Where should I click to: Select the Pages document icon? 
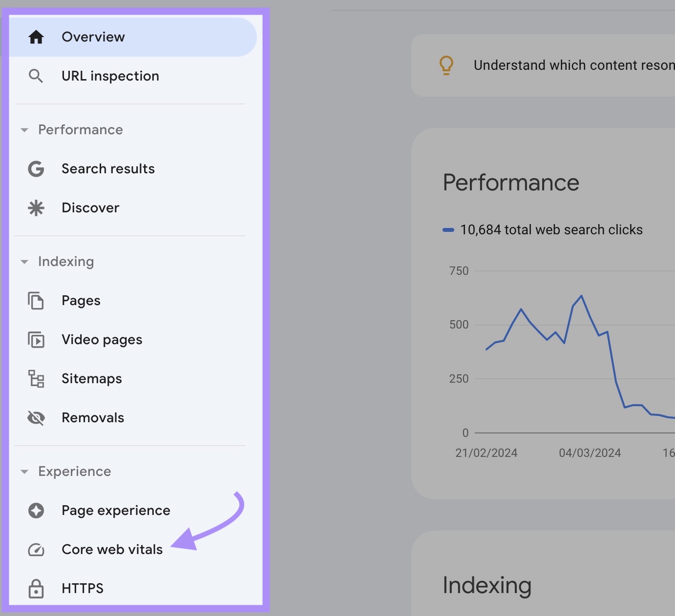pos(36,300)
